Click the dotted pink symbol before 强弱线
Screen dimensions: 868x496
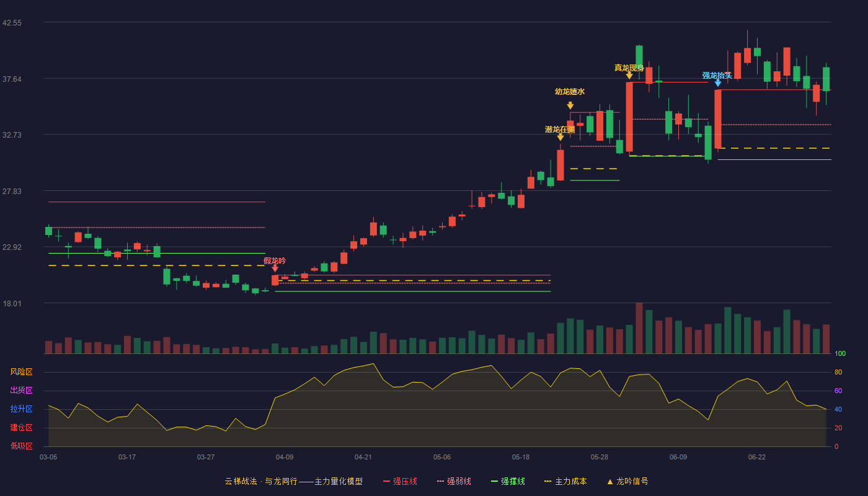point(440,481)
